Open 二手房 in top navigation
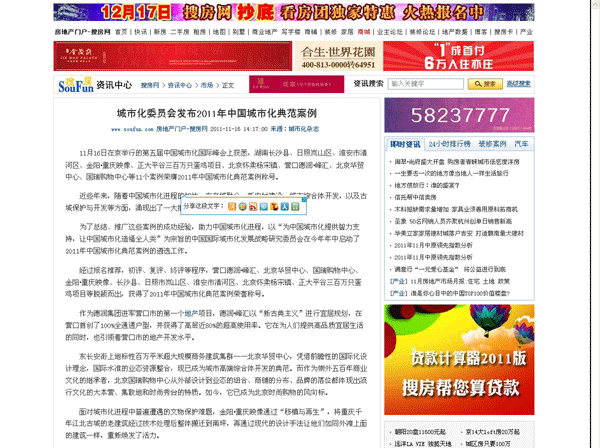Viewport: 600px width, 448px height. [x=180, y=32]
